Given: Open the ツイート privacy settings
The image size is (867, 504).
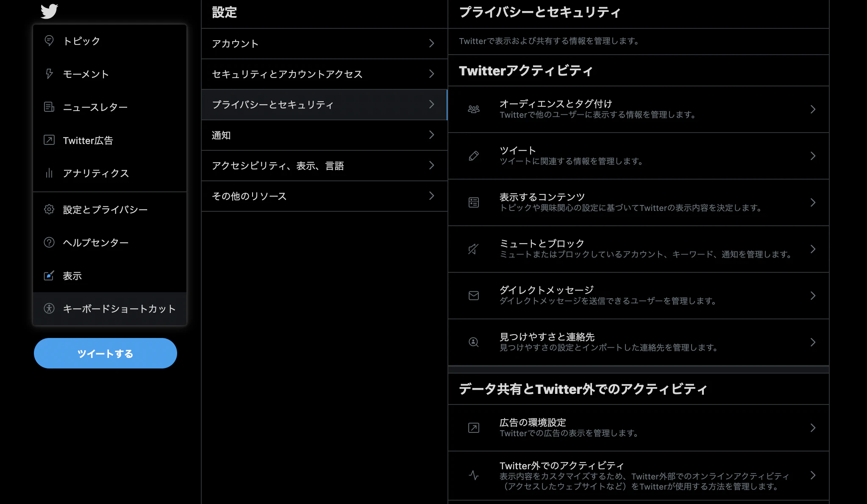Looking at the screenshot, I should (x=639, y=156).
